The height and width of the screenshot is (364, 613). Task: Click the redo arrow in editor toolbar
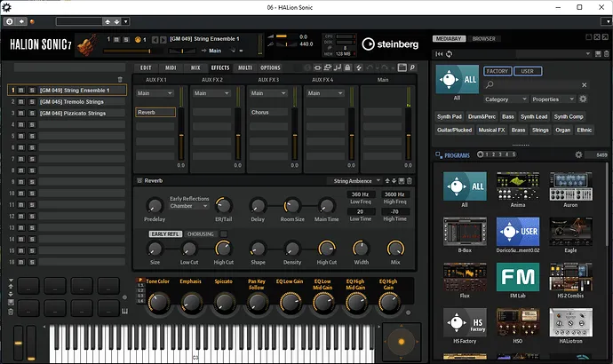(x=385, y=67)
